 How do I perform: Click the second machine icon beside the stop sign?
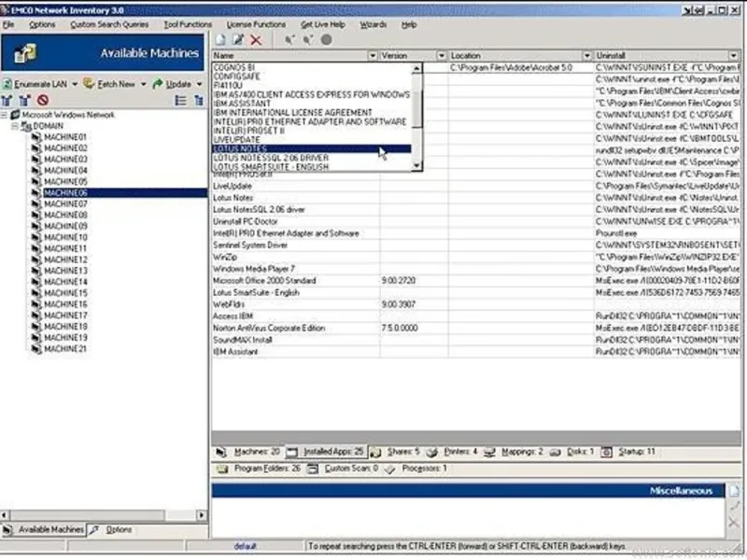click(x=25, y=100)
